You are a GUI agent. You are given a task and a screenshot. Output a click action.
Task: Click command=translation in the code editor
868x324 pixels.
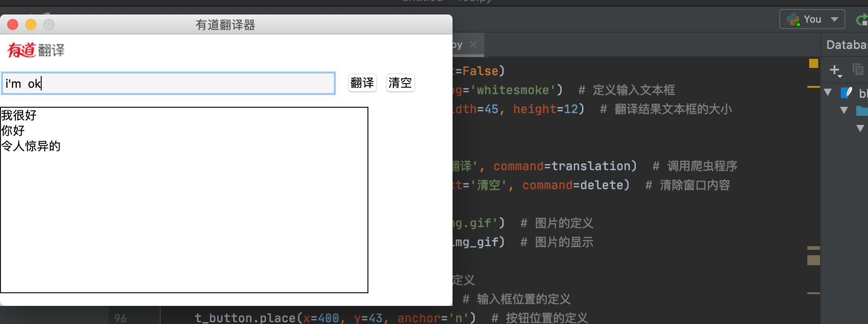pyautogui.click(x=565, y=166)
